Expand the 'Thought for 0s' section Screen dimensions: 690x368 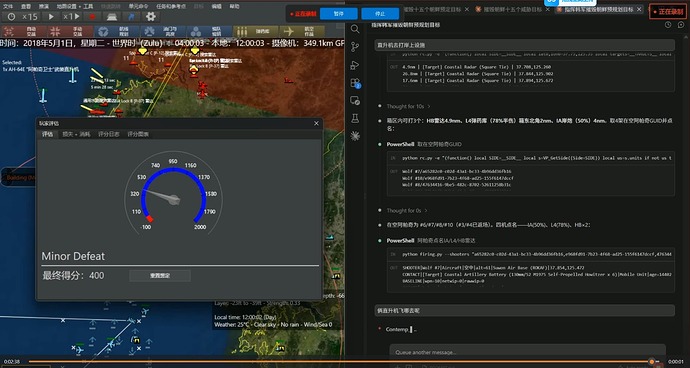point(407,211)
